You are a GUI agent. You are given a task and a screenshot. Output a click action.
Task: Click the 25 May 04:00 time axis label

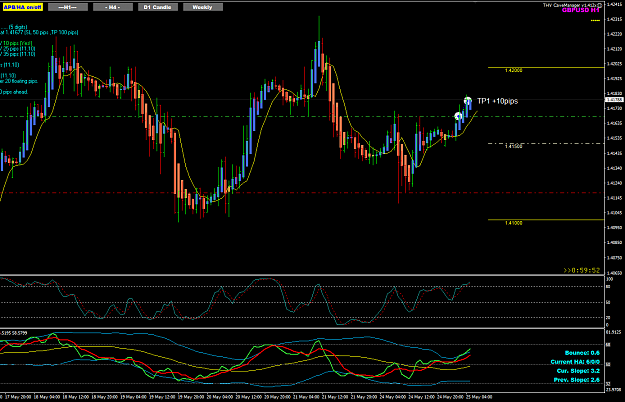click(x=480, y=397)
